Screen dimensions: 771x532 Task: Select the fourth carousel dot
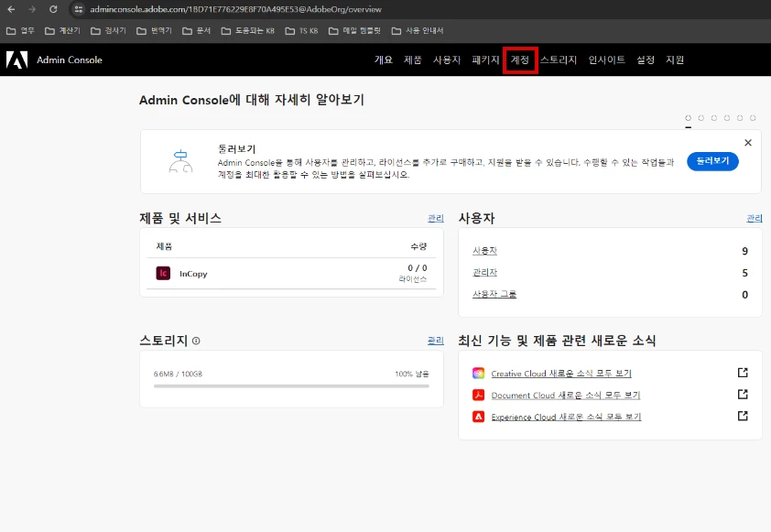pyautogui.click(x=727, y=118)
